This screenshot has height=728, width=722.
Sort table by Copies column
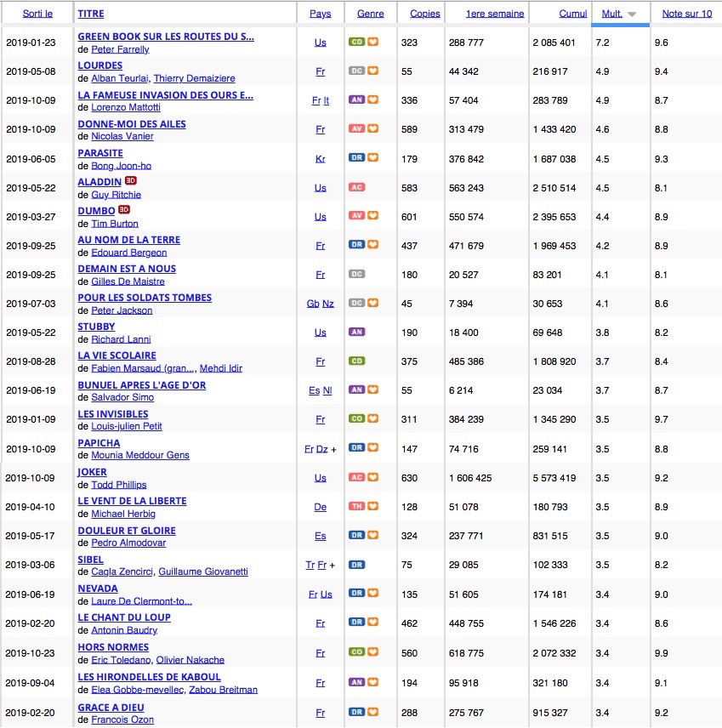click(425, 14)
